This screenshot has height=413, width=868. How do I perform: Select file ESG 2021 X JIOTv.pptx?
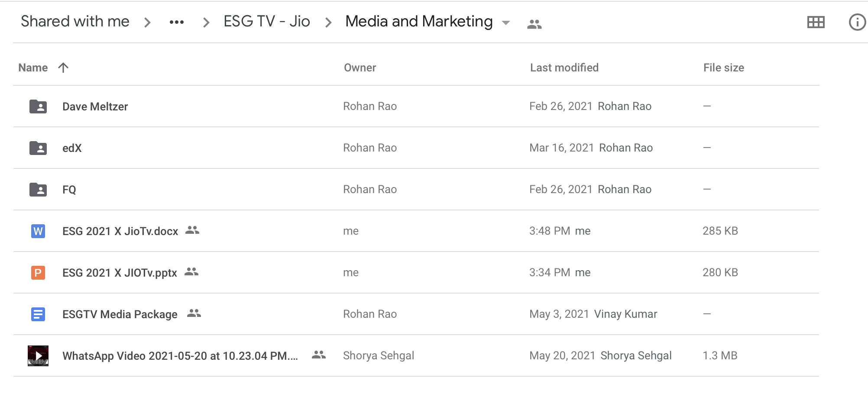(120, 273)
